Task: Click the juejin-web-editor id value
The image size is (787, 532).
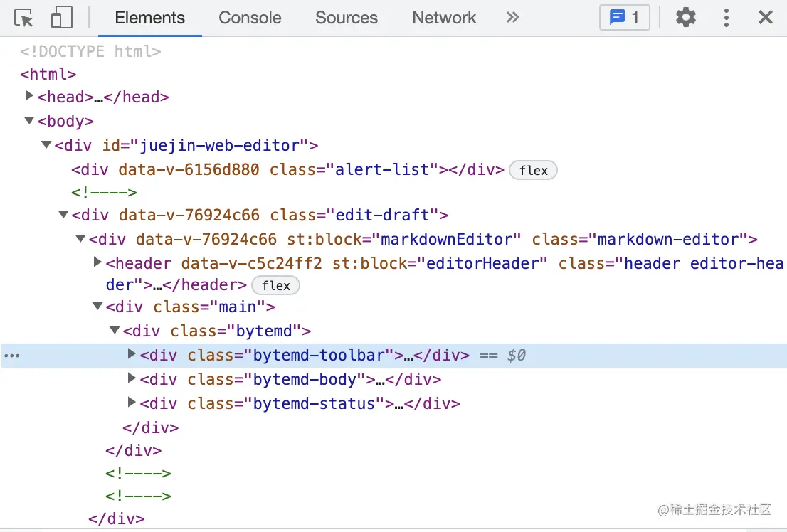Action: coord(219,146)
